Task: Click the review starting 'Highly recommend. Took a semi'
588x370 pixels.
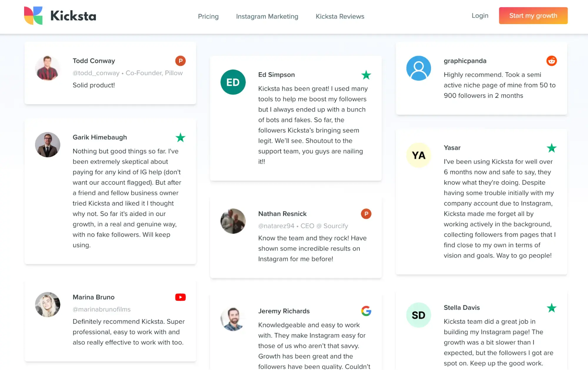Action: click(499, 85)
